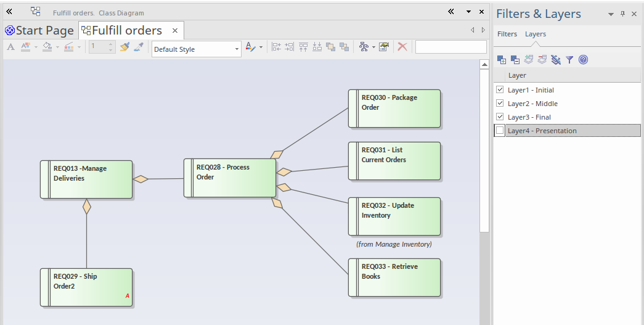This screenshot has height=325, width=644.
Task: Click the diagram layout icon
Action: pos(364,47)
